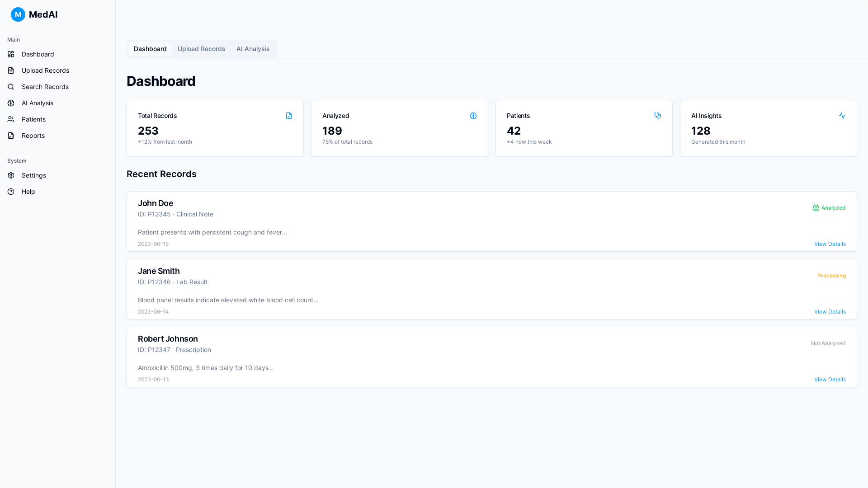Viewport: 868px width, 488px height.
Task: Click the Search Records magnifier icon
Action: (11, 87)
